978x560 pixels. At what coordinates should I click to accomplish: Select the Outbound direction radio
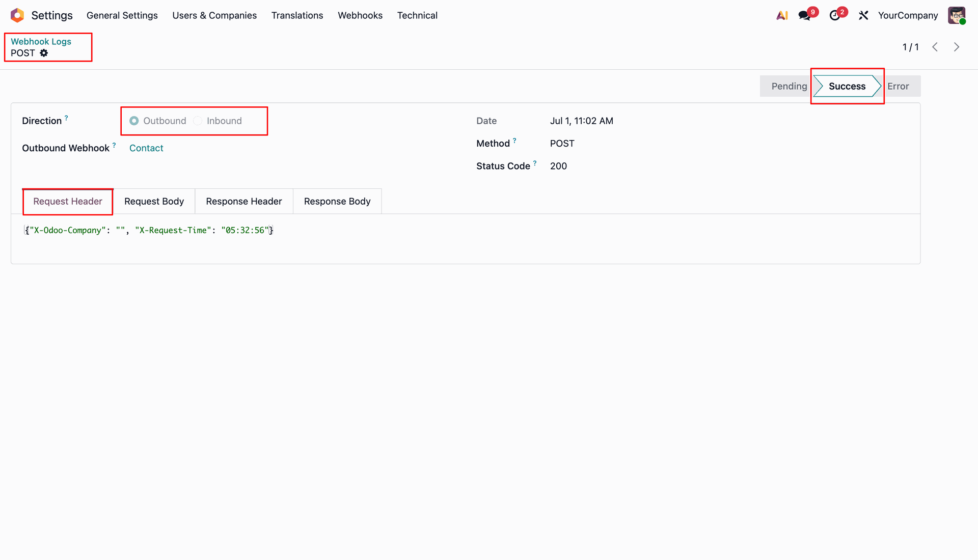pos(134,121)
